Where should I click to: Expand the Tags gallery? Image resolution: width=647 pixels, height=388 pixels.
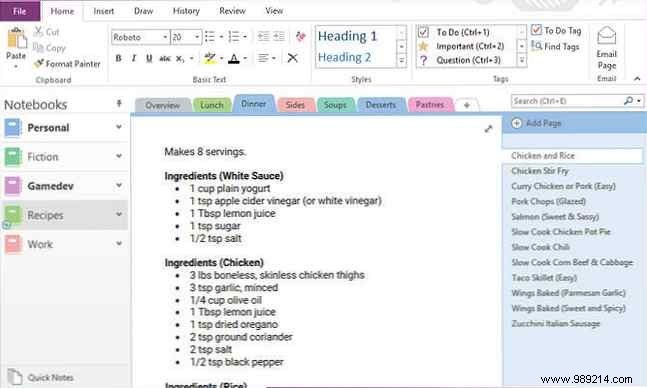(522, 61)
